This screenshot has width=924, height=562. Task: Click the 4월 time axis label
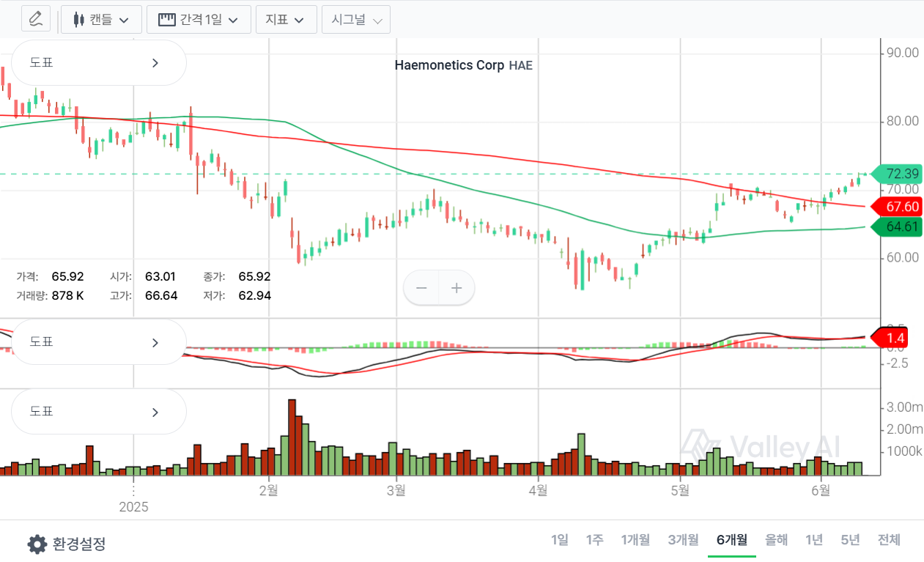pos(538,490)
